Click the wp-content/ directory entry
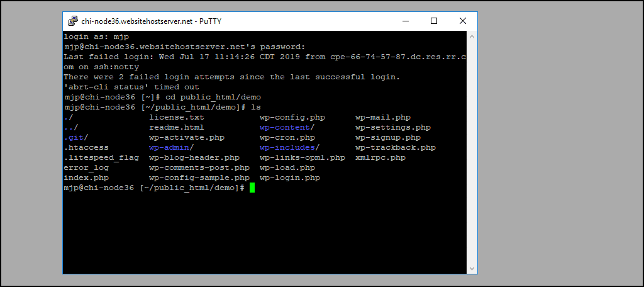This screenshot has height=287, width=644. 287,128
